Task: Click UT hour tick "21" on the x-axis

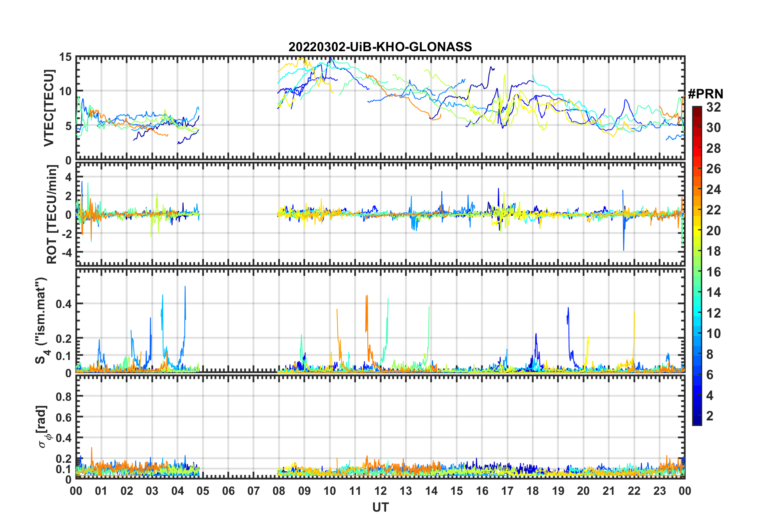Action: tap(609, 491)
